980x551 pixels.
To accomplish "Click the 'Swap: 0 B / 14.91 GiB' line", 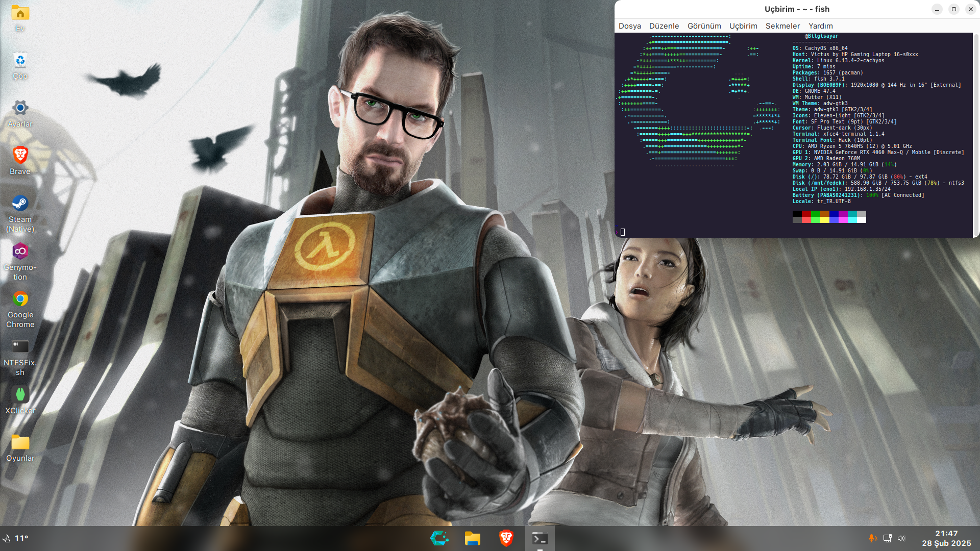I will [x=832, y=171].
